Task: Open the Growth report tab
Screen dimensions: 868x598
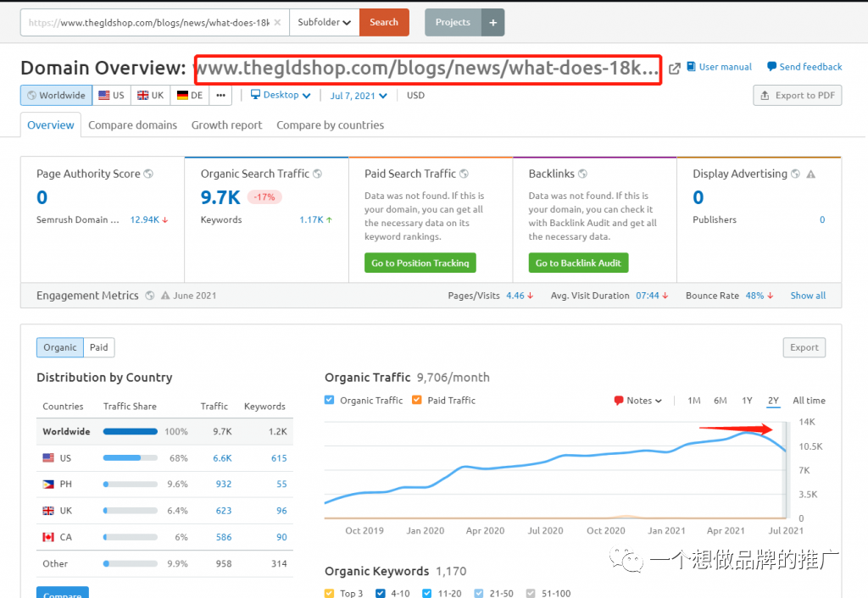Action: [226, 125]
